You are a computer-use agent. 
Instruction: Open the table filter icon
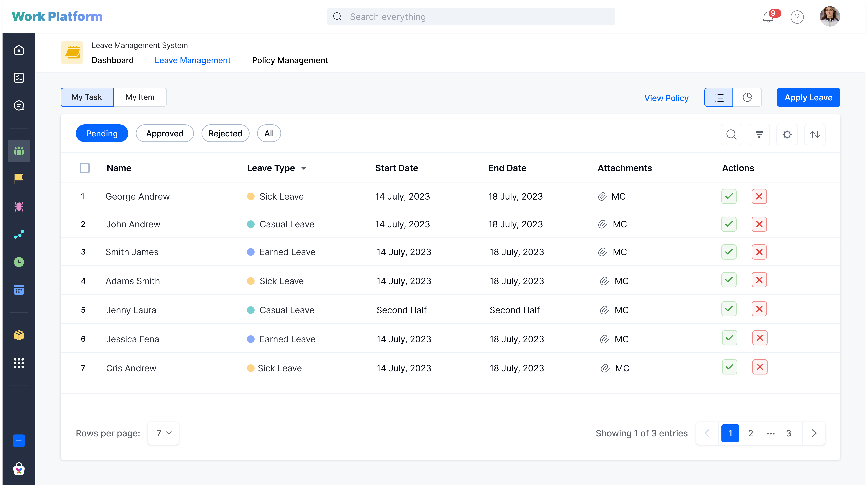759,134
